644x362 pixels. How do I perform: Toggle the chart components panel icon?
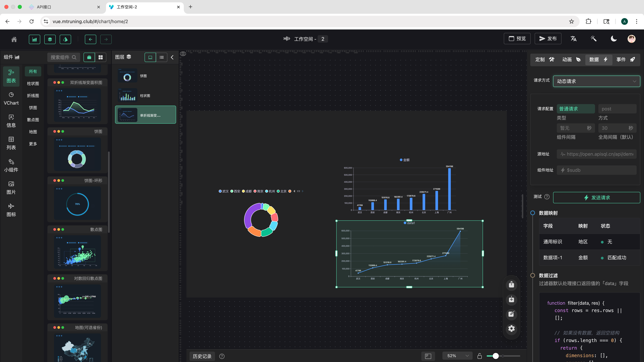click(35, 39)
